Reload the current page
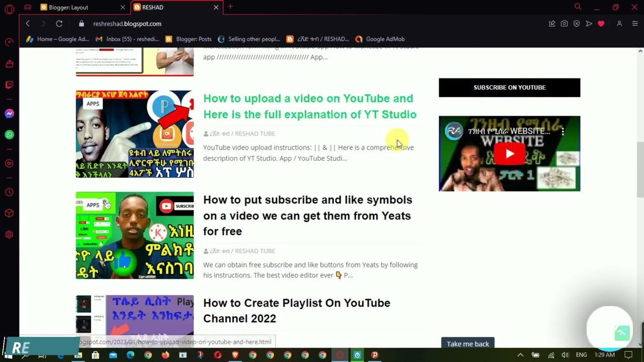Screen dimensions: 644x362 (x=59, y=24)
